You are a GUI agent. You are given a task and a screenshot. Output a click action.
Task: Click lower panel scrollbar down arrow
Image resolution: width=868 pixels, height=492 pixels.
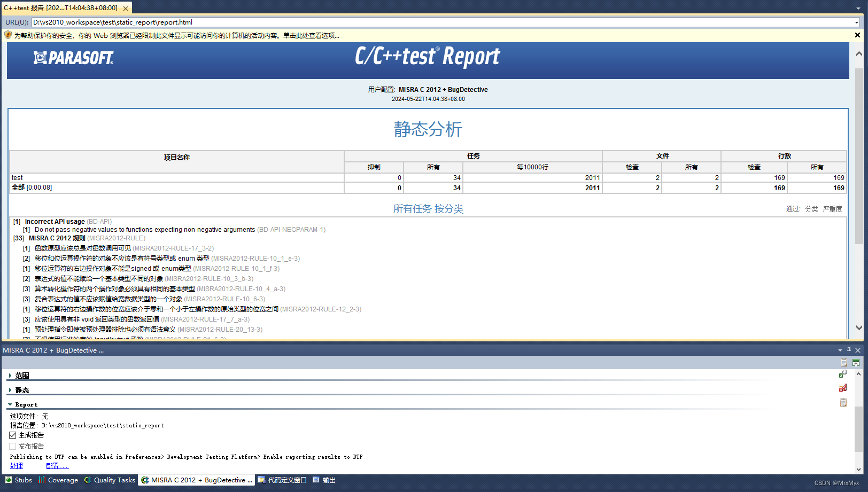pyautogui.click(x=858, y=470)
